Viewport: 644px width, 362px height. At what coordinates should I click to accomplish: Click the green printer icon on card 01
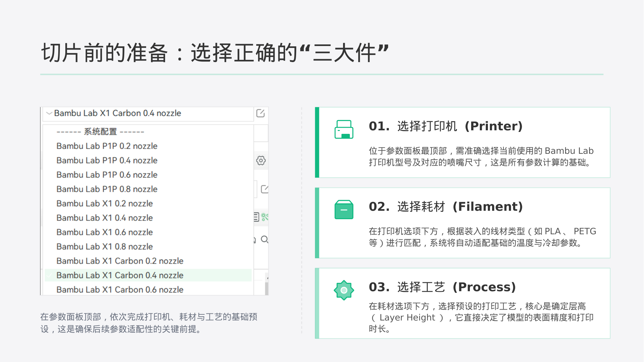point(344,129)
